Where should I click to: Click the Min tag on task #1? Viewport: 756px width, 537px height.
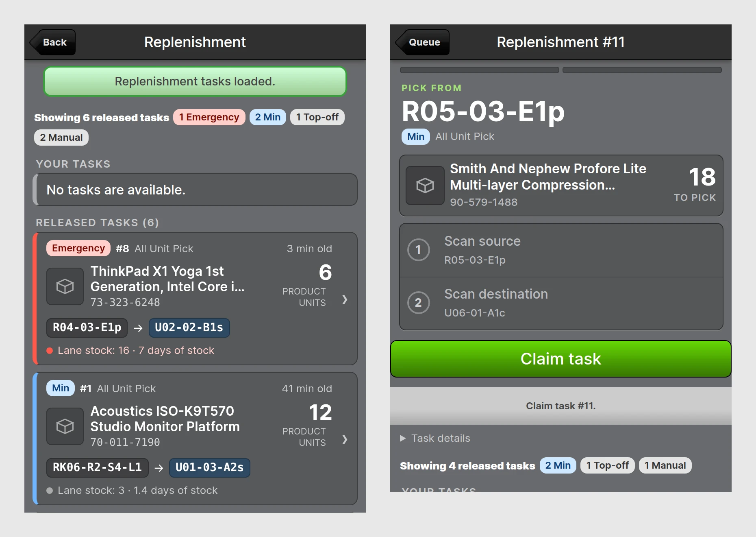click(61, 388)
